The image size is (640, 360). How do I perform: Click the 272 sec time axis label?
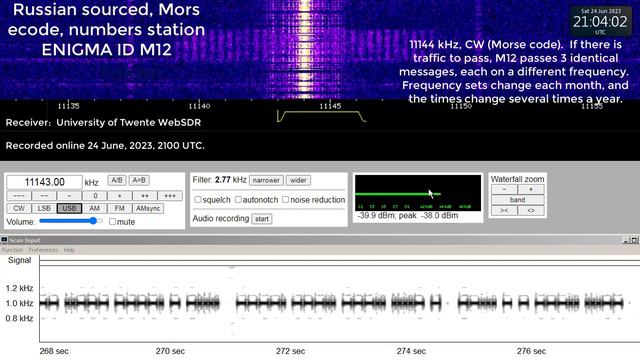click(290, 351)
